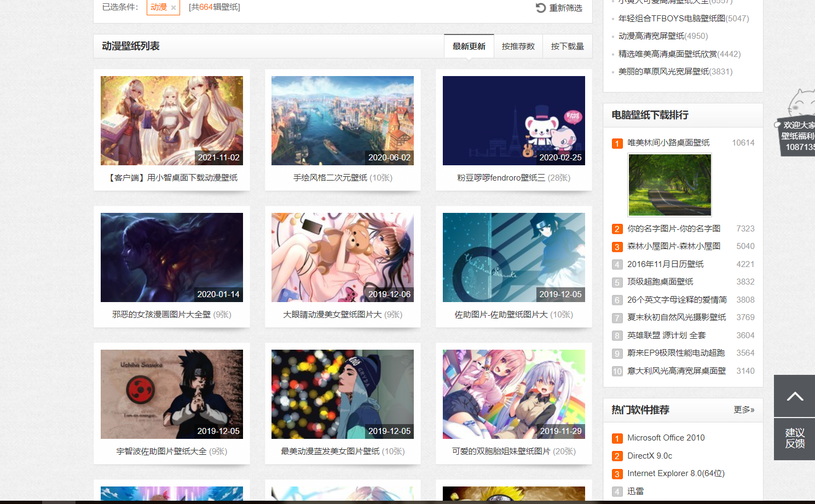Click the download count 10614
The height and width of the screenshot is (504, 815).
tap(743, 143)
